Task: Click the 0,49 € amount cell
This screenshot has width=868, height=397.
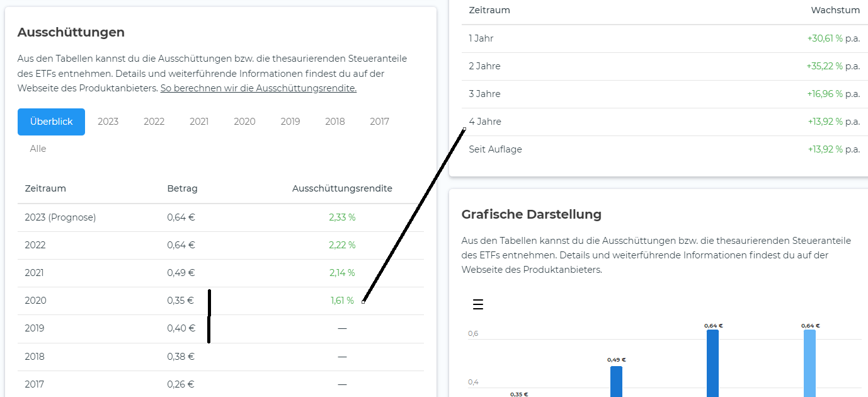Action: pyautogui.click(x=181, y=273)
